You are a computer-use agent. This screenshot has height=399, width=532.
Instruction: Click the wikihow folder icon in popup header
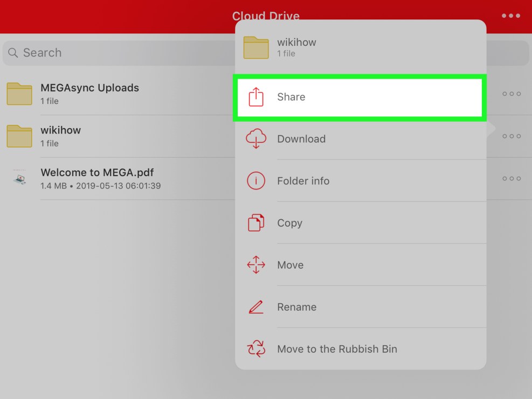pos(256,47)
